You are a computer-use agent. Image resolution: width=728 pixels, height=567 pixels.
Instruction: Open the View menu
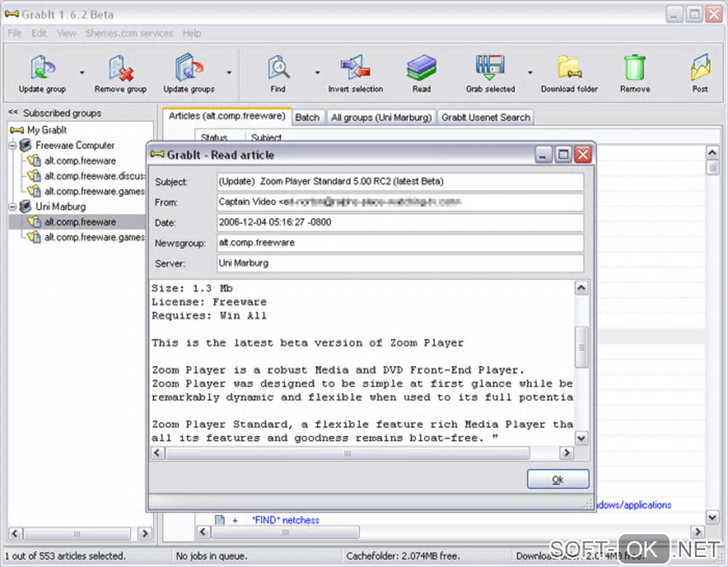(66, 34)
